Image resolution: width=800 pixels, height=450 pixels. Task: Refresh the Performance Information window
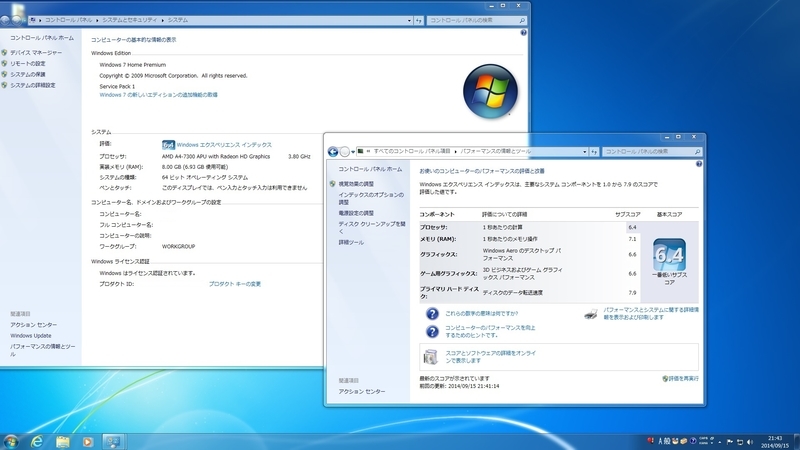pos(594,152)
